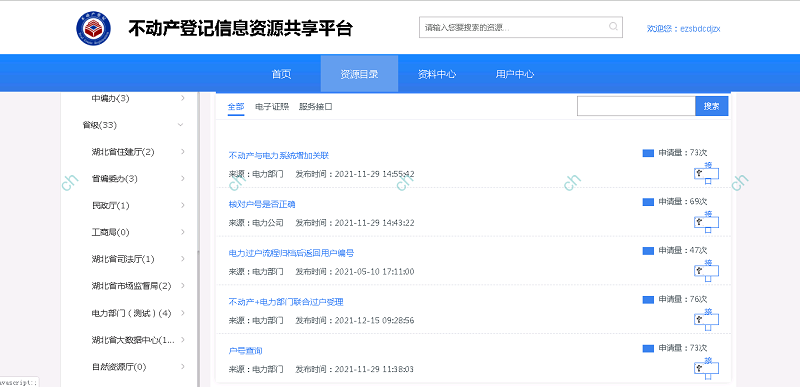800x387 pixels.
Task: Open 不动产+电力部门联合过户受理 link
Action: 286,302
